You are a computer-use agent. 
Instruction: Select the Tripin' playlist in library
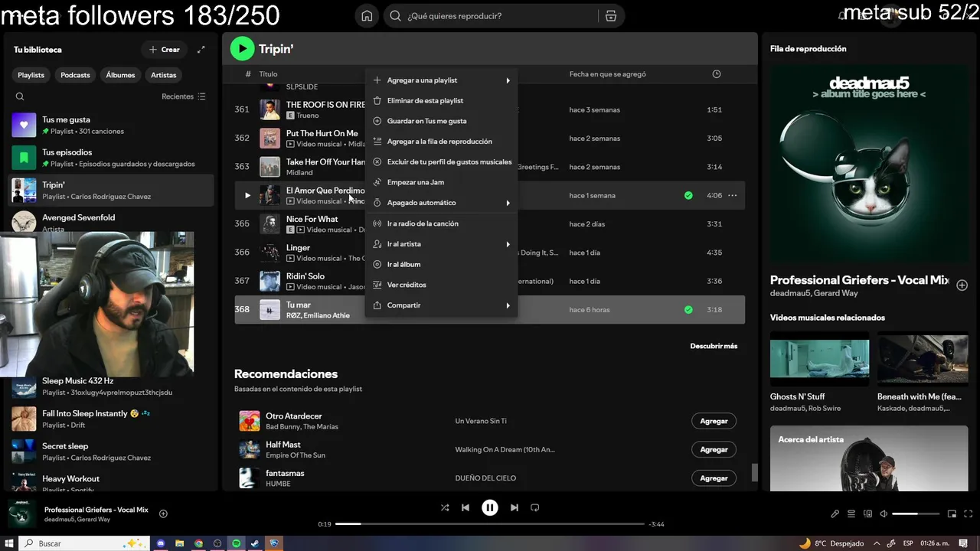pyautogui.click(x=113, y=191)
